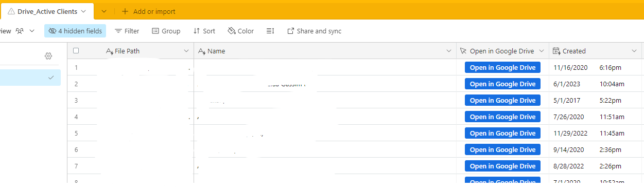Click the time 2:36pm in row 6
The height and width of the screenshot is (190, 644).
[611, 149]
